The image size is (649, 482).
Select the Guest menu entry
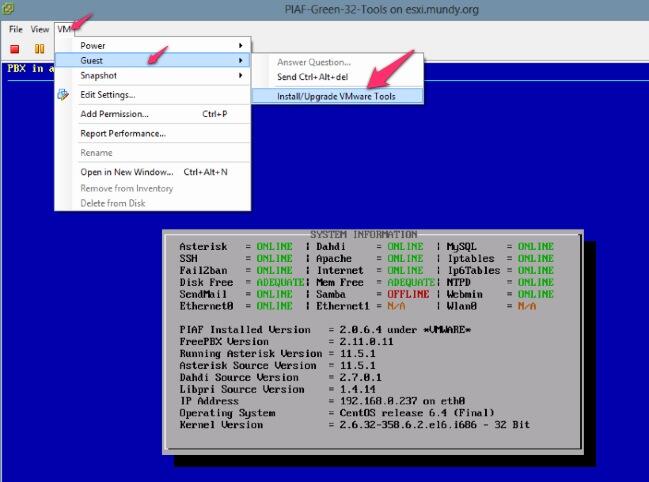click(152, 60)
